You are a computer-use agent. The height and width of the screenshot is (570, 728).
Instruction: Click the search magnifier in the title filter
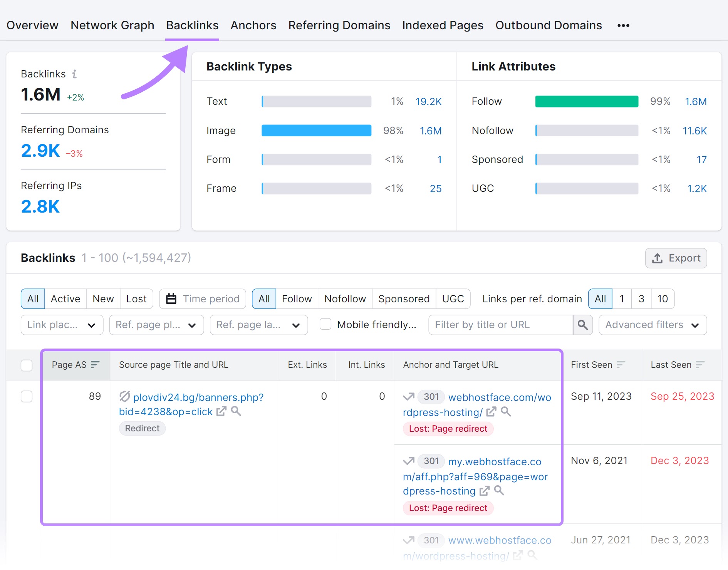(582, 325)
